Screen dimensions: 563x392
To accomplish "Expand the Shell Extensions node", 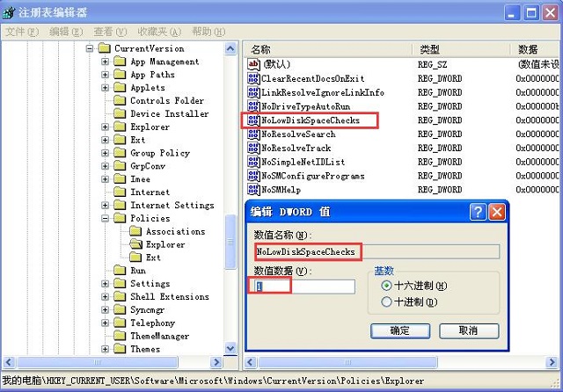I will (106, 296).
